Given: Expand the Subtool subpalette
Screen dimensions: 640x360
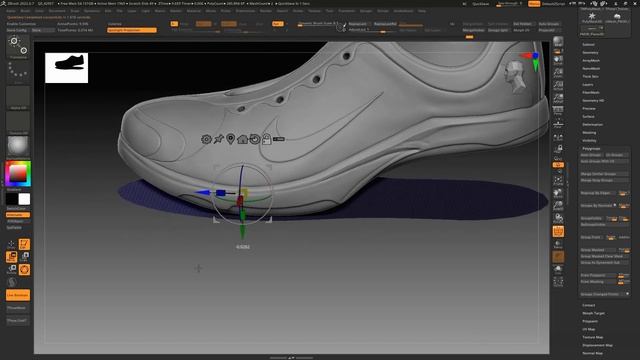Looking at the screenshot, I should tap(588, 44).
